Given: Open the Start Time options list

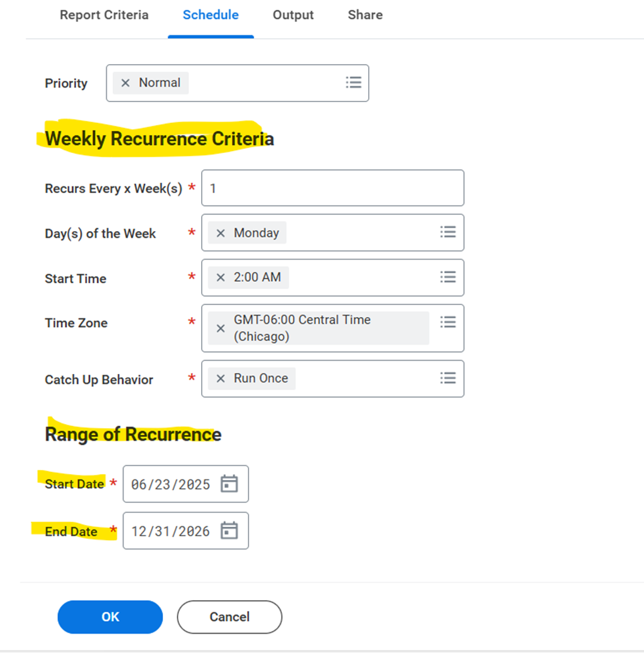Looking at the screenshot, I should 448,277.
